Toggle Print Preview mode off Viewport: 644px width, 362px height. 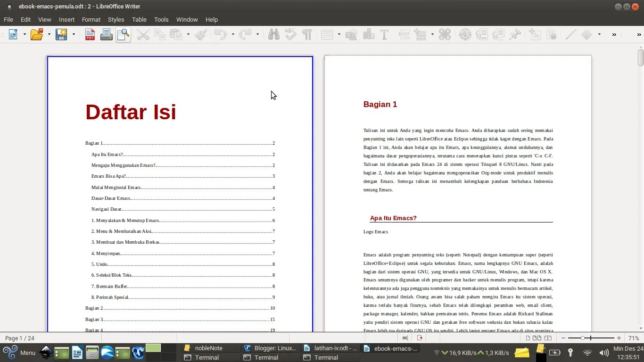click(123, 34)
